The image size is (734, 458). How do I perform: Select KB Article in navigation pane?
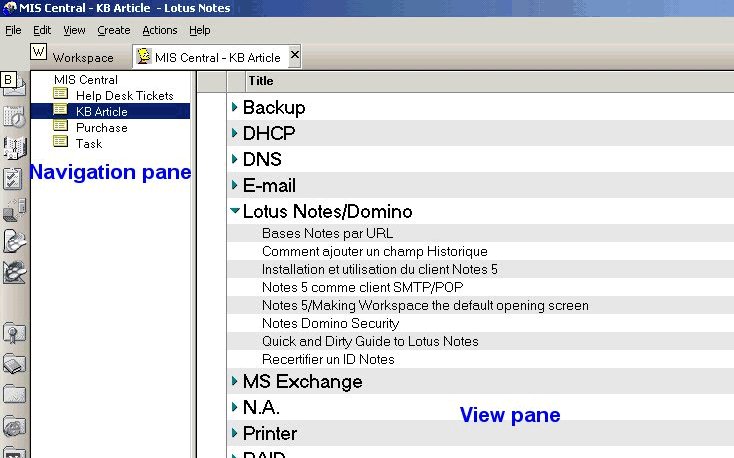[102, 111]
